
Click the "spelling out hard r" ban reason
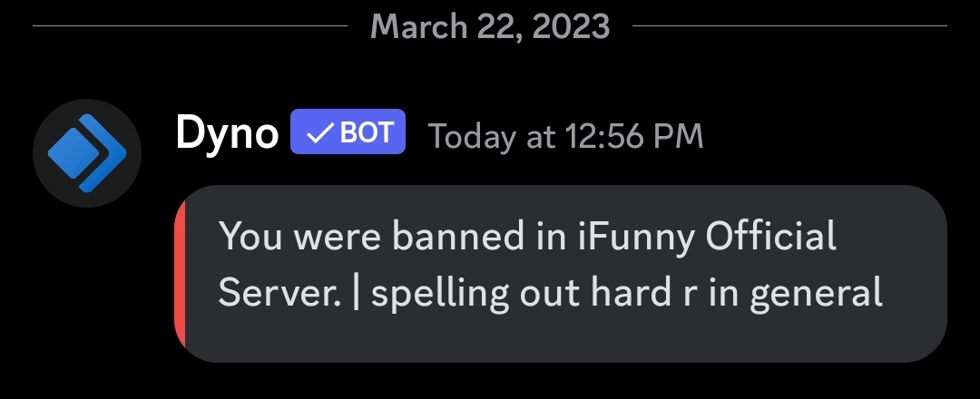(x=543, y=293)
